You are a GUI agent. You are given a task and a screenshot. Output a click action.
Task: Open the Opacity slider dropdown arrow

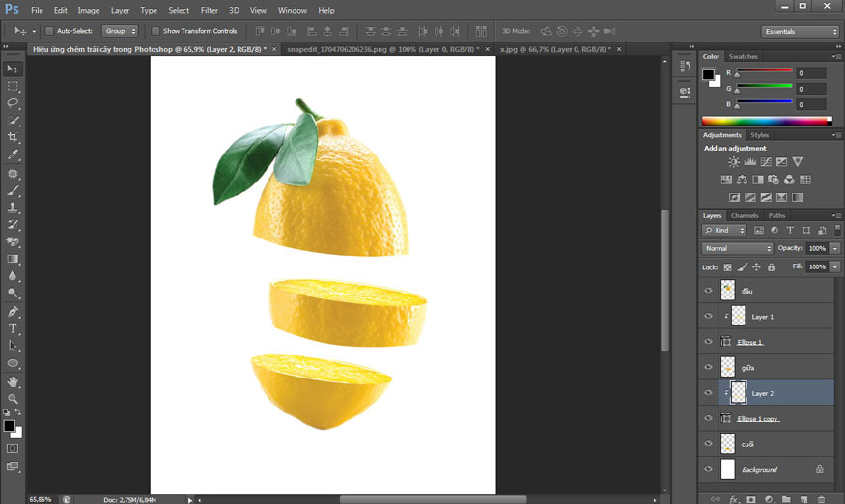tap(834, 248)
